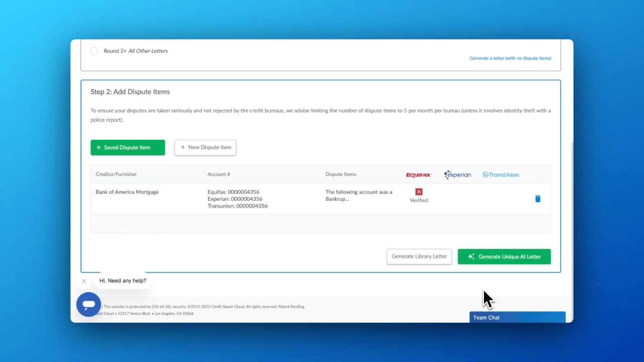Screen dimensions: 644x362
Task: Click the Saved Dispute Item button
Action: point(128,147)
